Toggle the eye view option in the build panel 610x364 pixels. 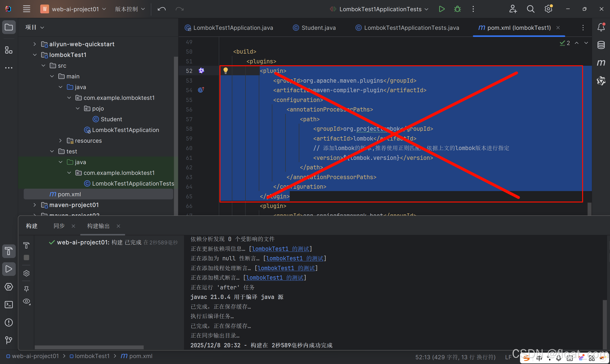(x=26, y=301)
